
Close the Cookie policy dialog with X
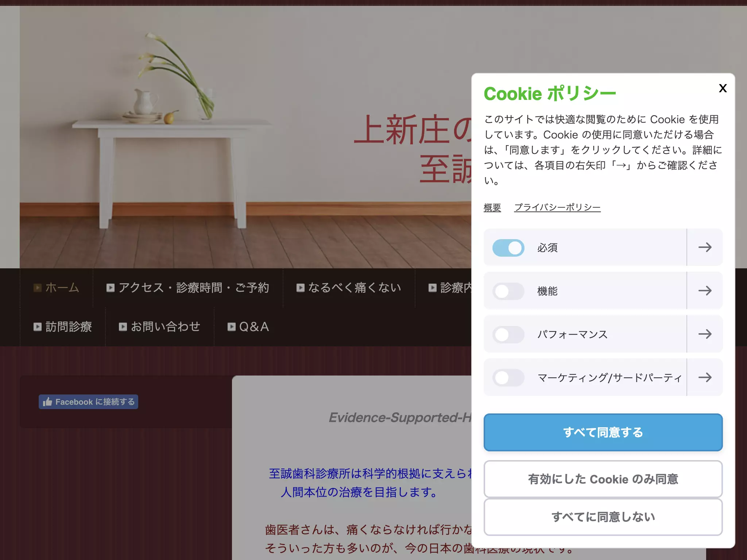pos(723,88)
